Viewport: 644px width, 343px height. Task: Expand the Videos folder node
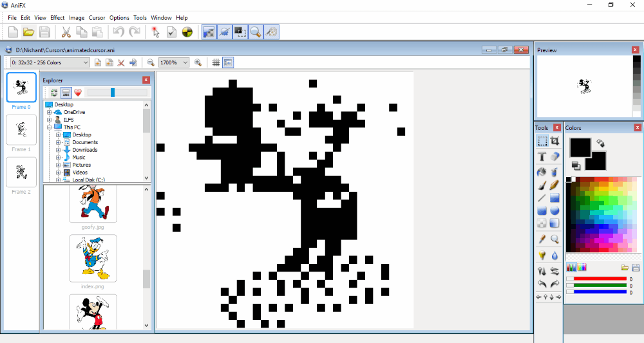click(x=59, y=172)
